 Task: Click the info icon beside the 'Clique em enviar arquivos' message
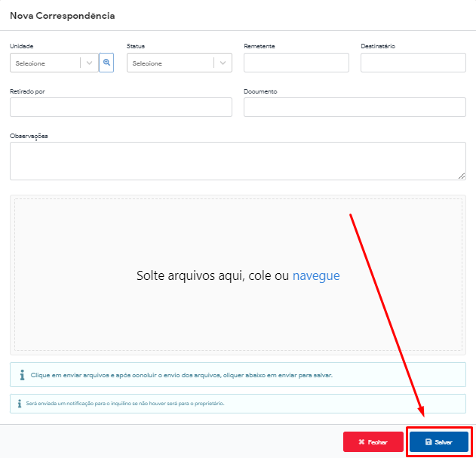(x=22, y=375)
